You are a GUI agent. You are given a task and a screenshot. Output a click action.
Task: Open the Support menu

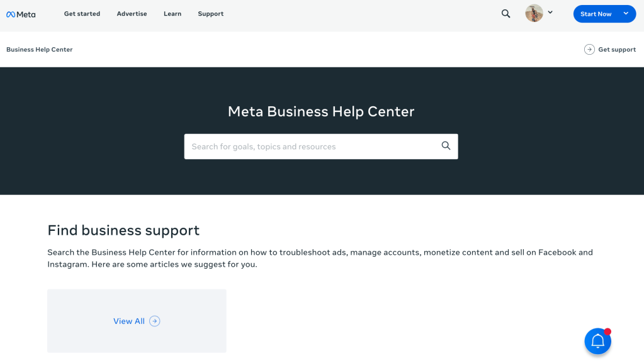210,14
